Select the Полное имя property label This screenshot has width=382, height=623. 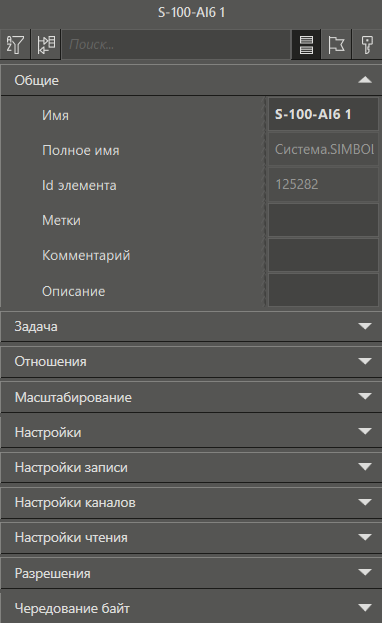81,150
